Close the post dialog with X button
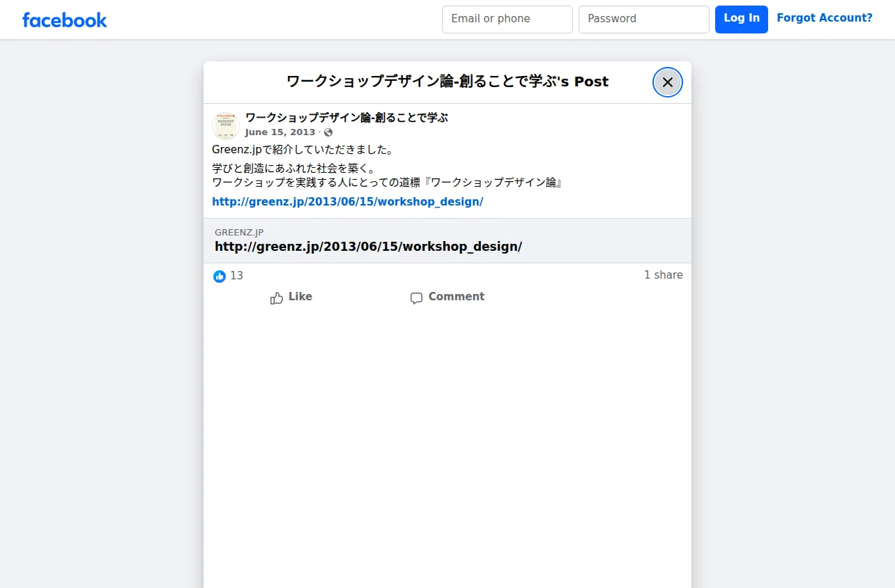Screen dimensions: 895x588 [x=668, y=82]
